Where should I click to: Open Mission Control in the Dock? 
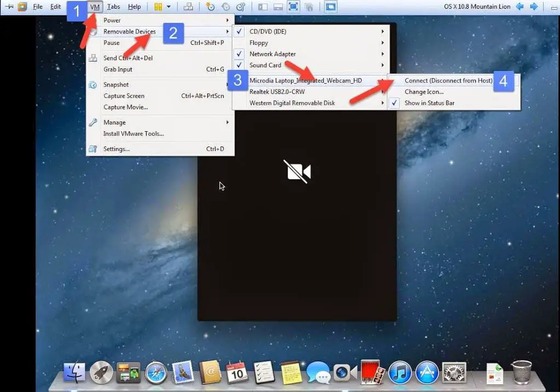[129, 372]
